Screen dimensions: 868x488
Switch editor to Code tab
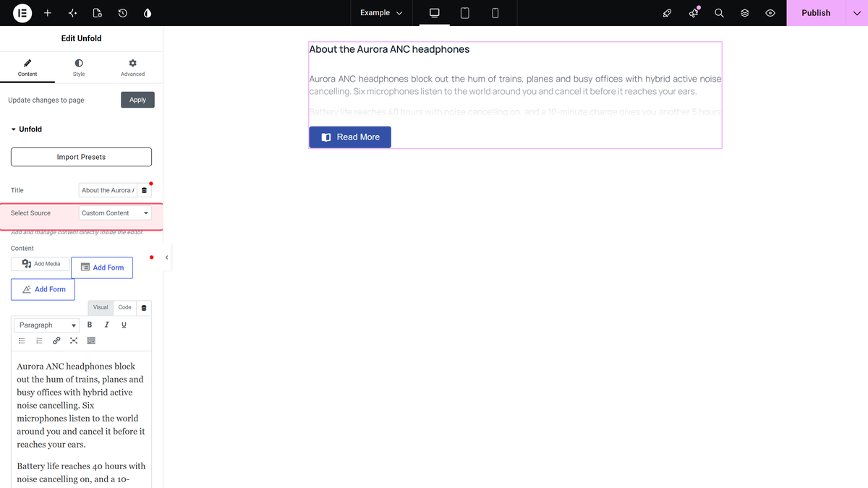[x=124, y=307]
